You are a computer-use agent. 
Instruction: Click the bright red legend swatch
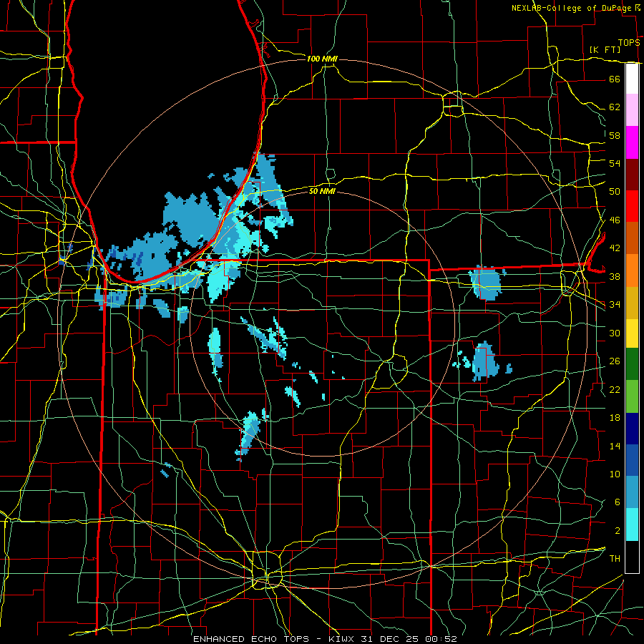632,206
